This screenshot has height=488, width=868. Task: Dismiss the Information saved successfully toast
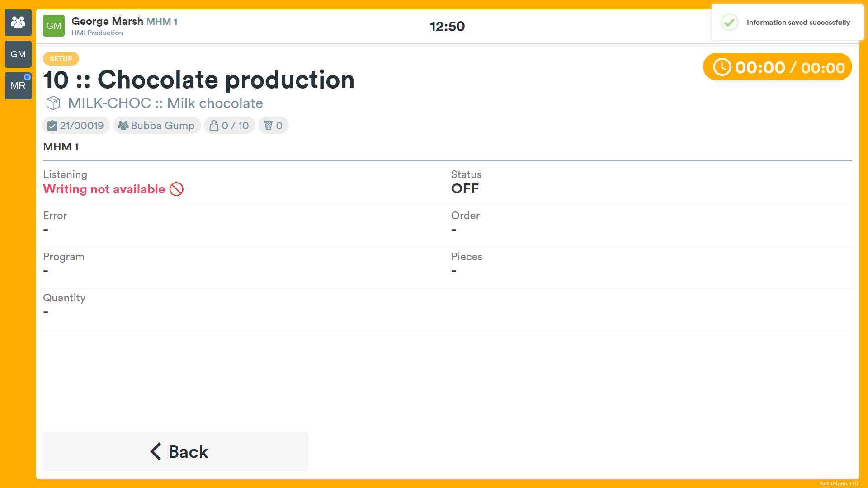(788, 23)
